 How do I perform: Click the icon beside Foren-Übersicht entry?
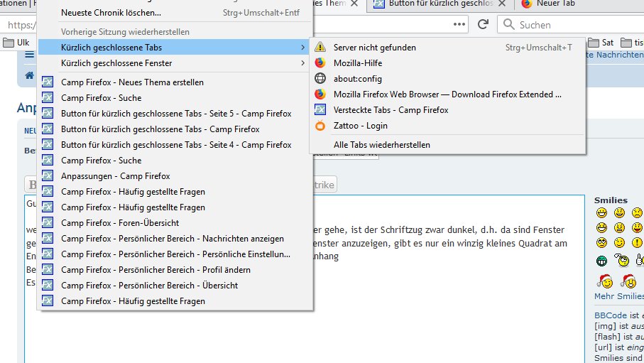pos(48,223)
